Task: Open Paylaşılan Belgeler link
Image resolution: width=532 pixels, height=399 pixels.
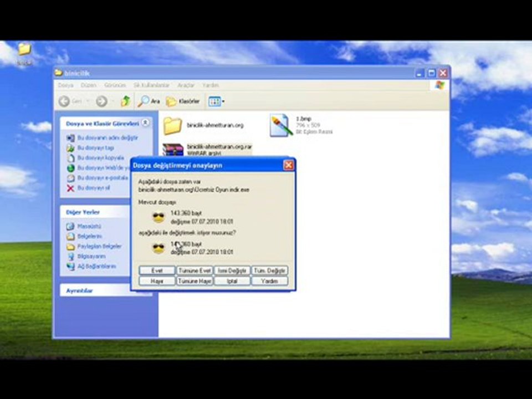Action: click(99, 246)
